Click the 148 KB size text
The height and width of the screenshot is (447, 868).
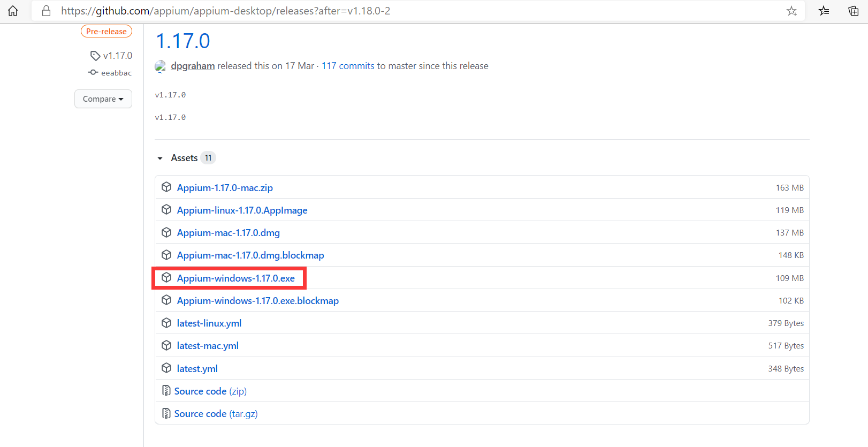tap(791, 255)
